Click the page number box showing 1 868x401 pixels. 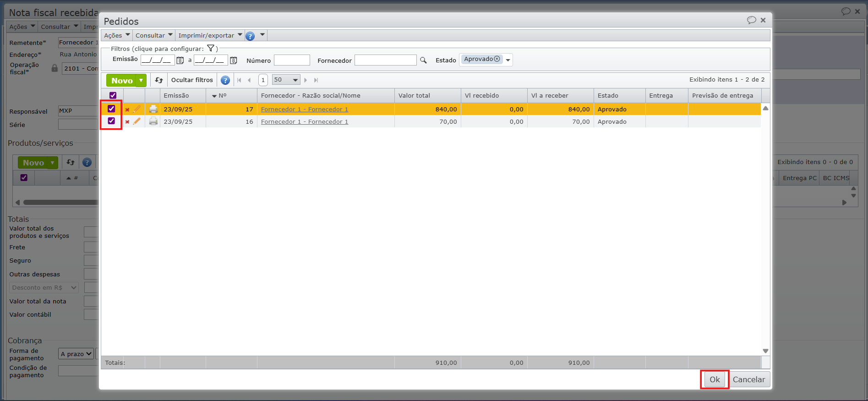coord(263,80)
